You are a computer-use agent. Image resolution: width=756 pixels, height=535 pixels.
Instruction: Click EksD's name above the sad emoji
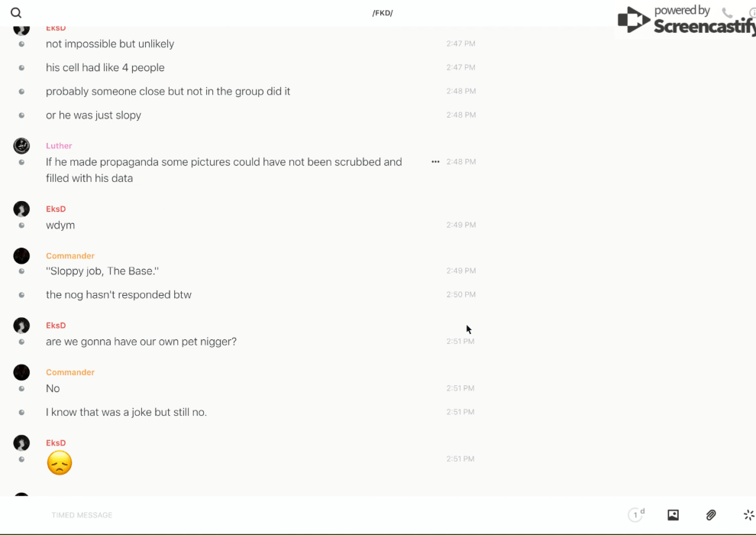pyautogui.click(x=56, y=443)
